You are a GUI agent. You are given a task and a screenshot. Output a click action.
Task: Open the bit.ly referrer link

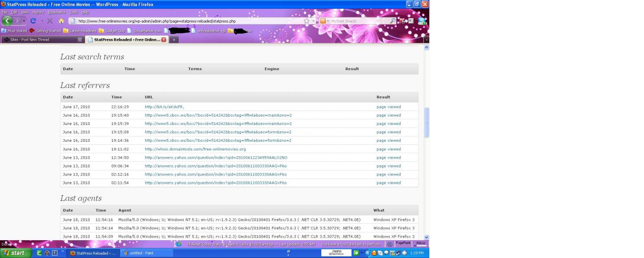[164, 107]
